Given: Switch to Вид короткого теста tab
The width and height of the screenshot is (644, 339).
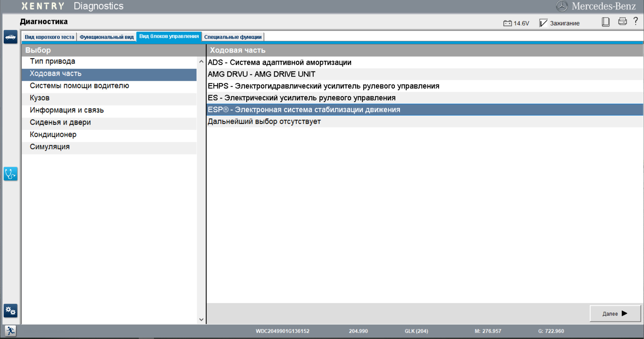Looking at the screenshot, I should (50, 37).
